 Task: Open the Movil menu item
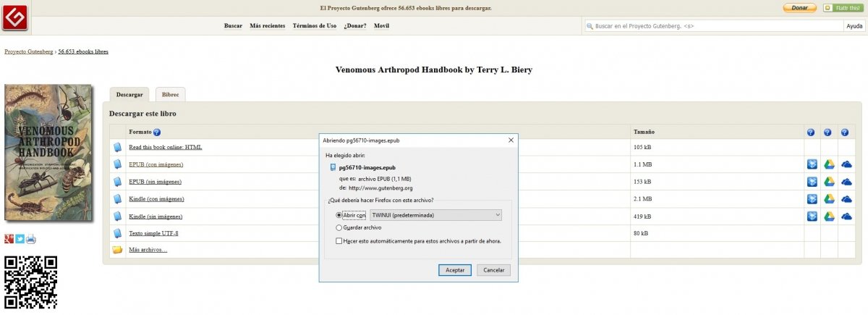pyautogui.click(x=381, y=26)
